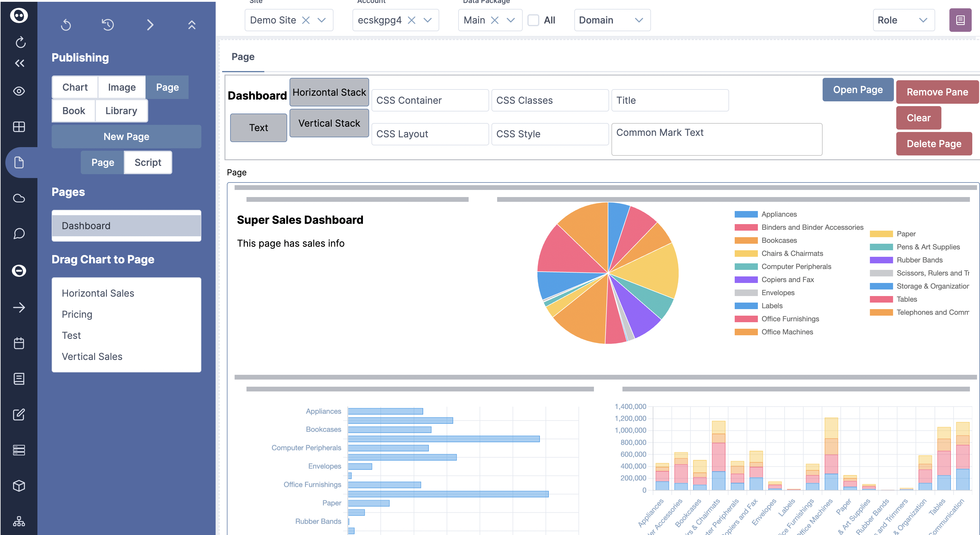Viewport: 980px width, 535px height.
Task: Toggle the All checkbox
Action: (x=533, y=20)
